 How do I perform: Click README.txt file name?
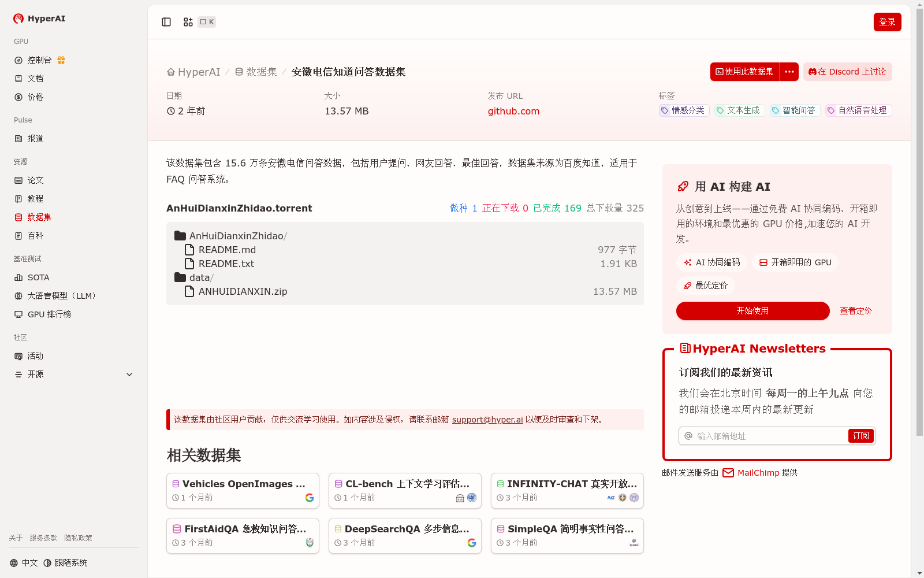[x=226, y=264]
